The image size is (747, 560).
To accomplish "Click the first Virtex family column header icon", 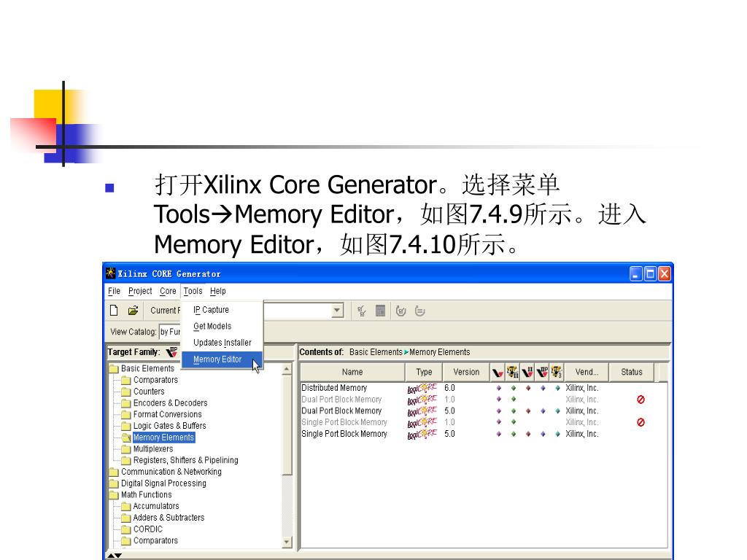I will tap(498, 373).
